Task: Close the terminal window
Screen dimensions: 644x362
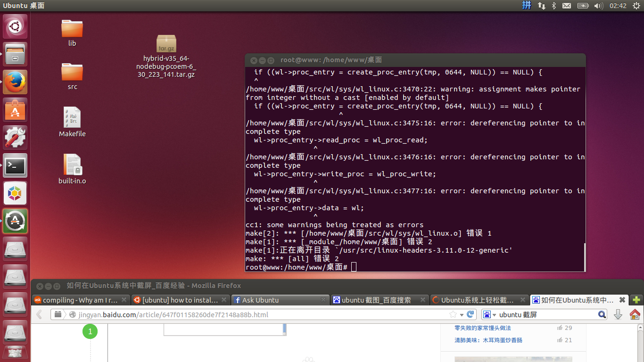Action: [254, 60]
